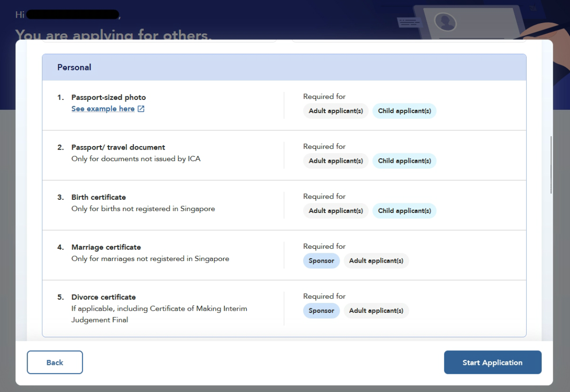
Task: Click the Back button
Action: click(x=55, y=363)
